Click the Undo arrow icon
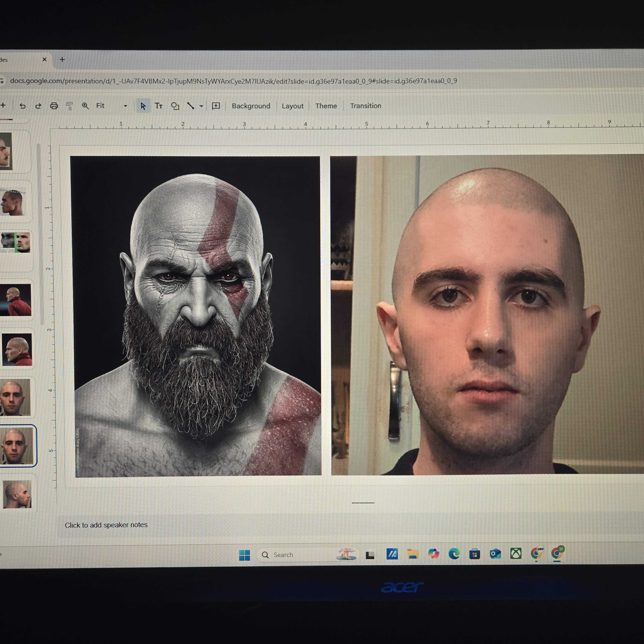The width and height of the screenshot is (644, 644). 22,106
